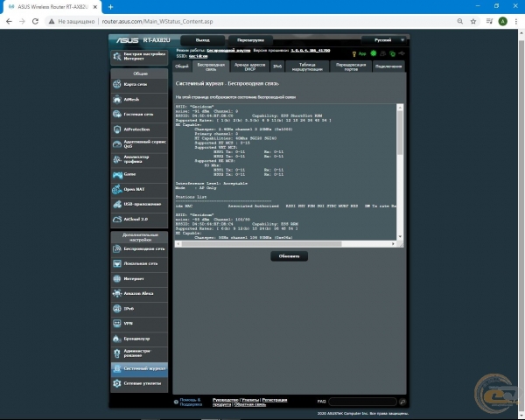Screen dimensions: 525x420
Task: Click the Stations List text in the log
Action: click(191, 197)
